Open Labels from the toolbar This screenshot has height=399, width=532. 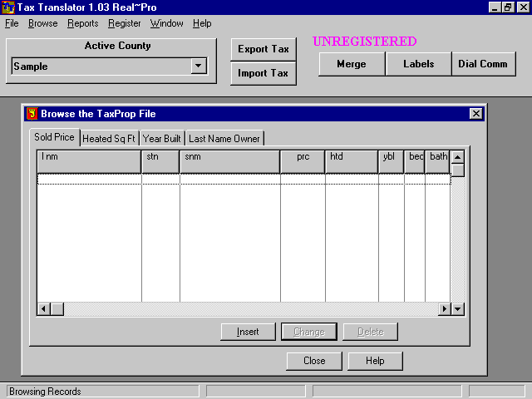[x=418, y=64]
